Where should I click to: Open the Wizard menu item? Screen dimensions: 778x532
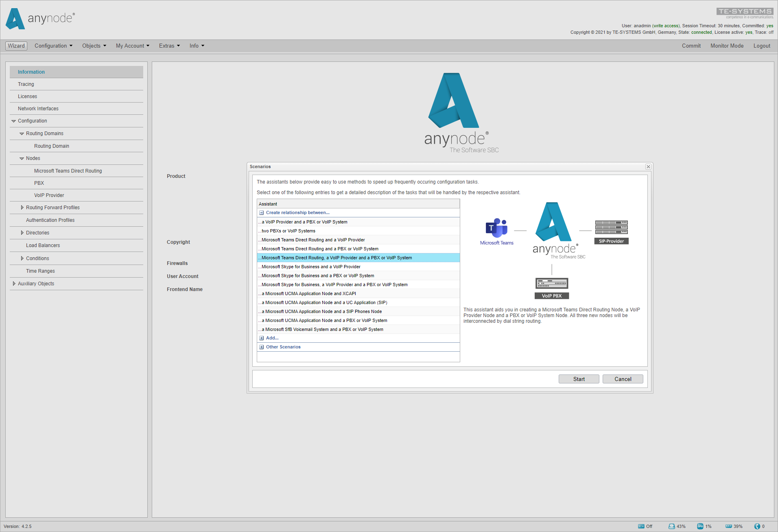(x=16, y=46)
